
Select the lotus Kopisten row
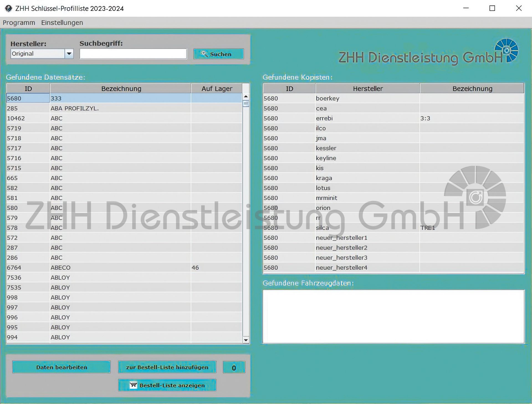[x=393, y=188]
